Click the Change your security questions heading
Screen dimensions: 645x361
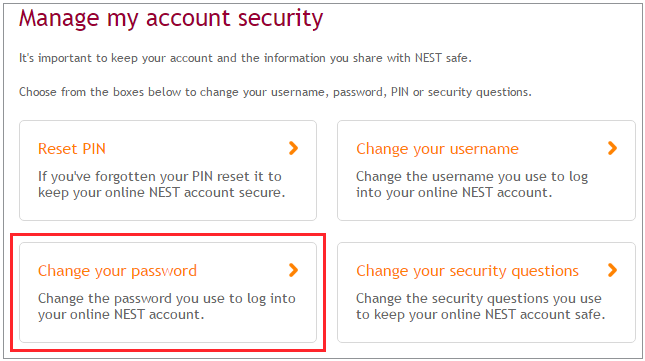click(x=467, y=271)
